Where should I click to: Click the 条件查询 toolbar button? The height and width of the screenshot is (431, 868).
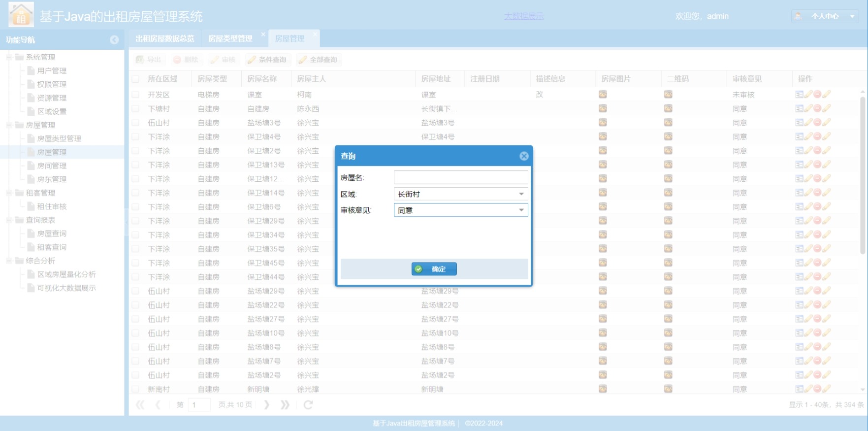267,60
